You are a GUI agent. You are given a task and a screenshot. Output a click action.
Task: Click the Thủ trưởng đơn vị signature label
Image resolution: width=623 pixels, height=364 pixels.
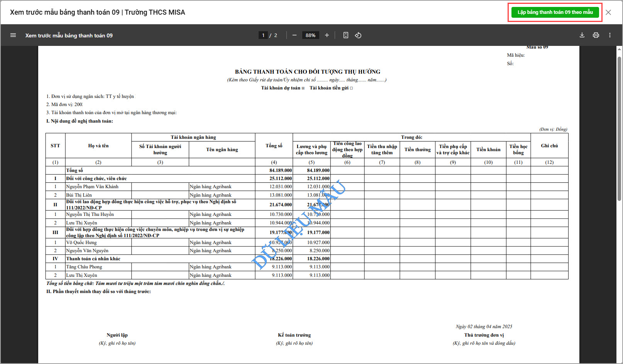pos(484,335)
